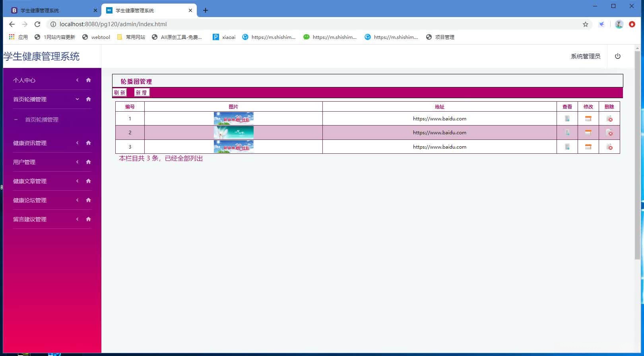Click the row 2 carousel image thumbnail
The image size is (644, 356).
(234, 133)
